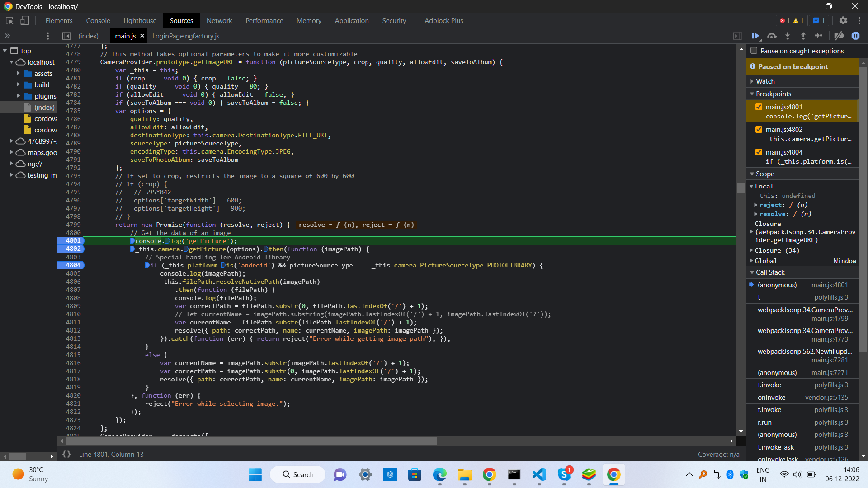868x488 pixels.
Task: Pretty print source with braces icon
Action: click(66, 454)
